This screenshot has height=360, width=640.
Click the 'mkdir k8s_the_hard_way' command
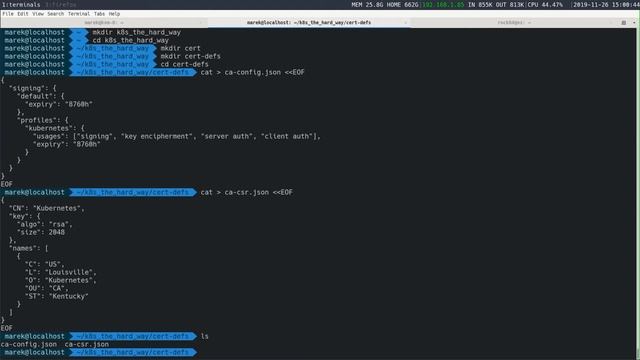(136, 32)
